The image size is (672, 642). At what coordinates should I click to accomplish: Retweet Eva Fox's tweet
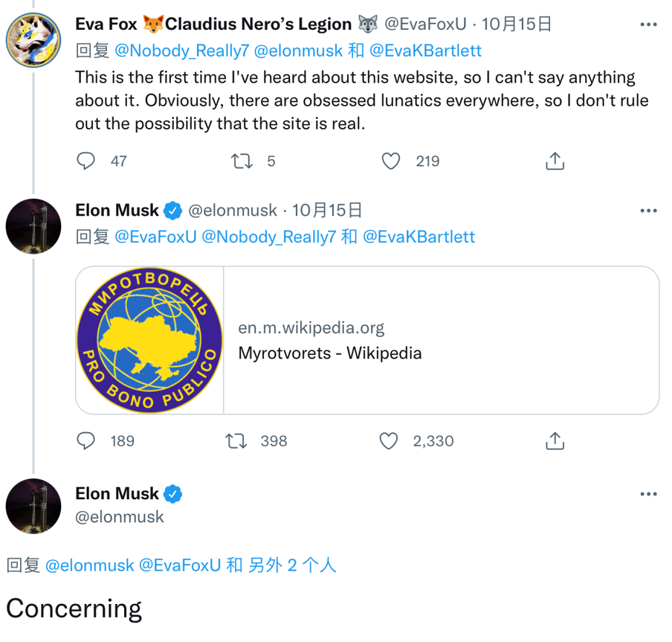pos(242,161)
